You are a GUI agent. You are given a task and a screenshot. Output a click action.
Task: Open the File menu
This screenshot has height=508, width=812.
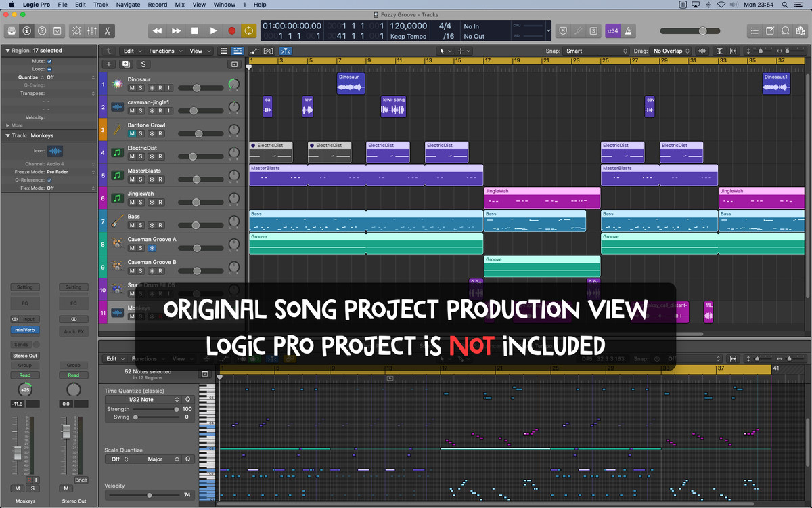[x=62, y=5]
